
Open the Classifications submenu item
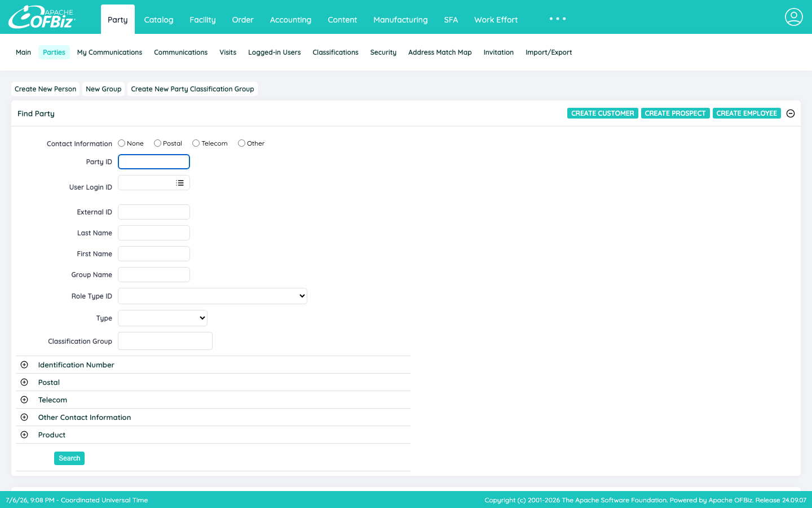click(x=336, y=52)
